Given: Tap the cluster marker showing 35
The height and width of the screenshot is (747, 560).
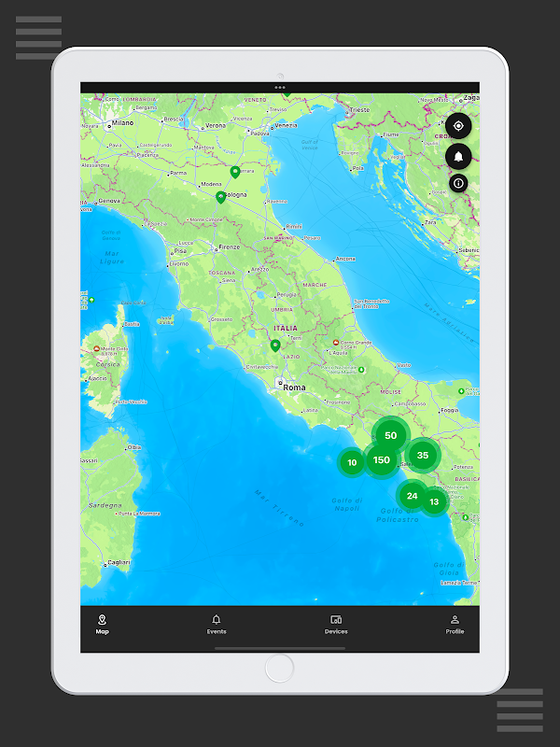Looking at the screenshot, I should point(423,455).
